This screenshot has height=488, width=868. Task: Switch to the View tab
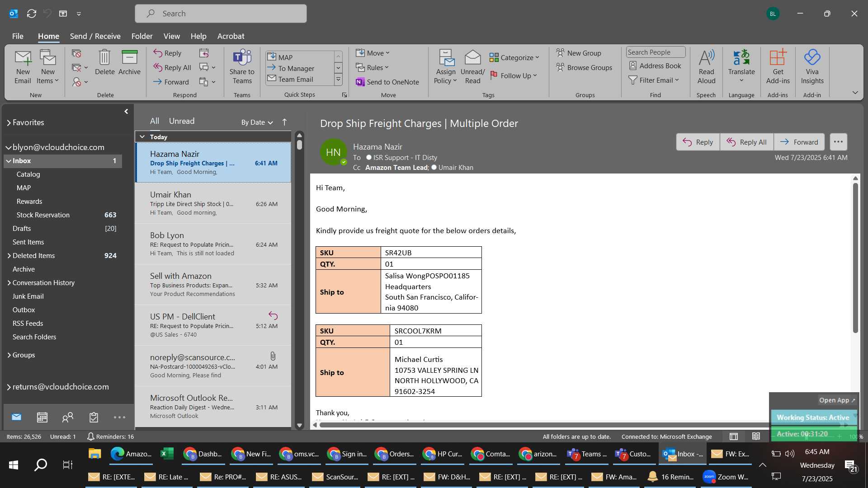pyautogui.click(x=171, y=36)
